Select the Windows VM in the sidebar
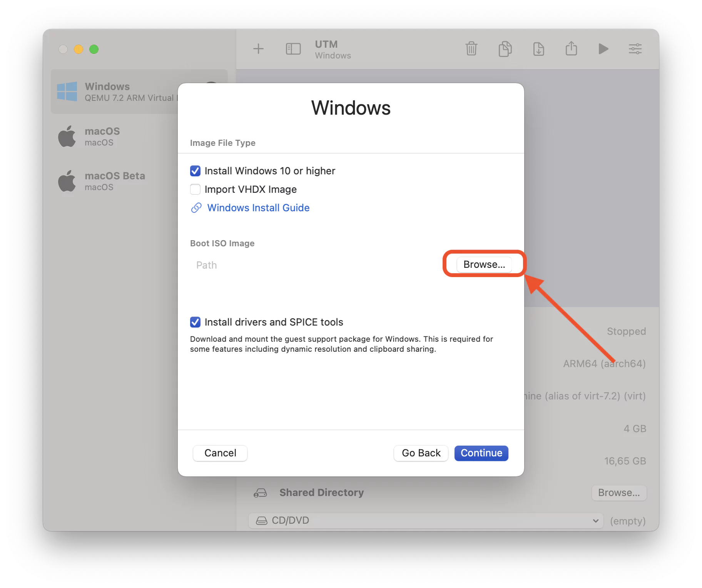Image resolution: width=702 pixels, height=588 pixels. tap(139, 92)
